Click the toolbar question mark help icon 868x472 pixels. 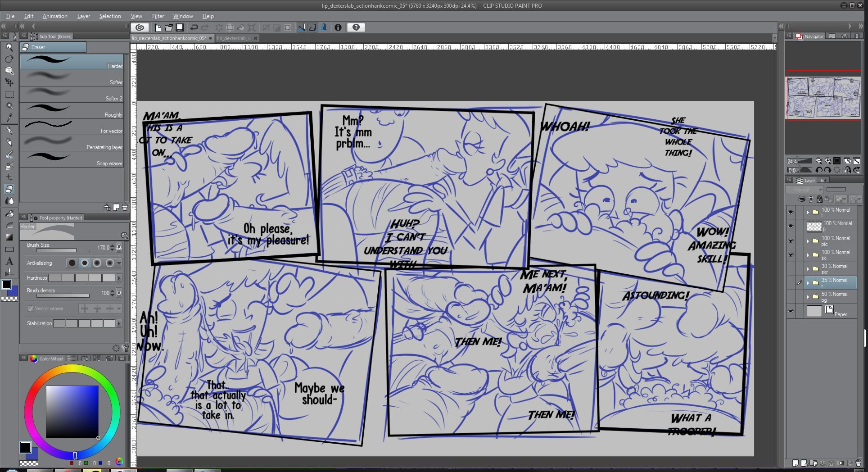click(356, 27)
